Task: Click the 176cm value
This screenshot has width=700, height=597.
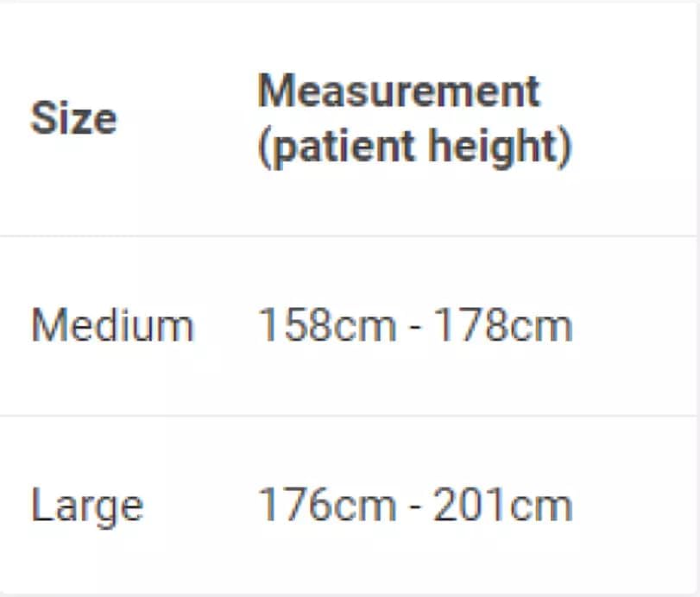Action: point(327,505)
